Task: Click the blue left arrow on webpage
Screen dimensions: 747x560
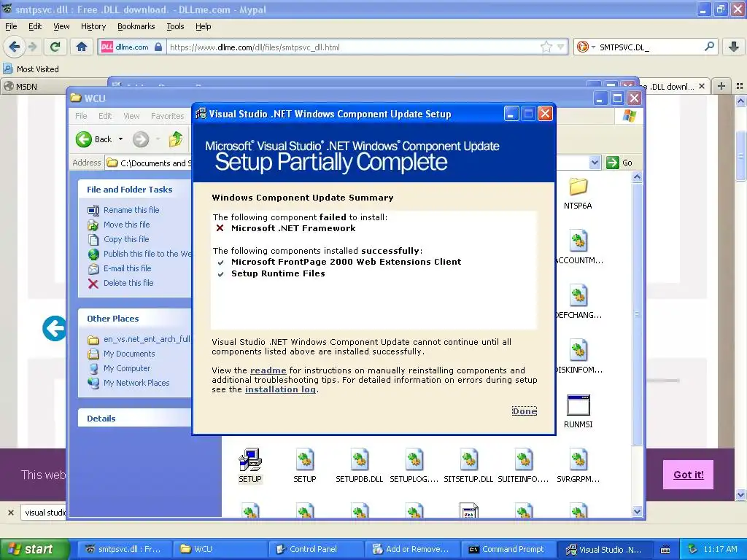Action: 54,328
